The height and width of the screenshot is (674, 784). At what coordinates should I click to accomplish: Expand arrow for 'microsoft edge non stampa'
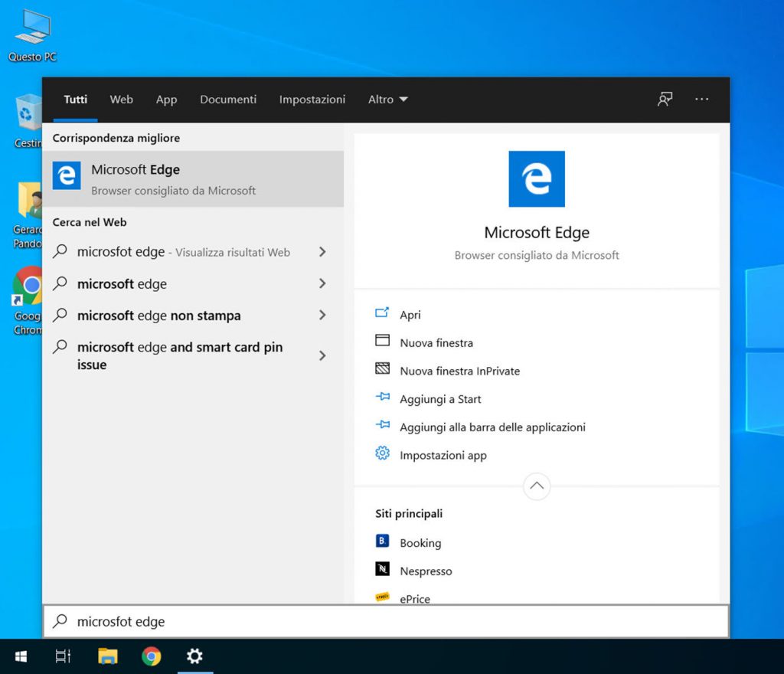pyautogui.click(x=322, y=315)
